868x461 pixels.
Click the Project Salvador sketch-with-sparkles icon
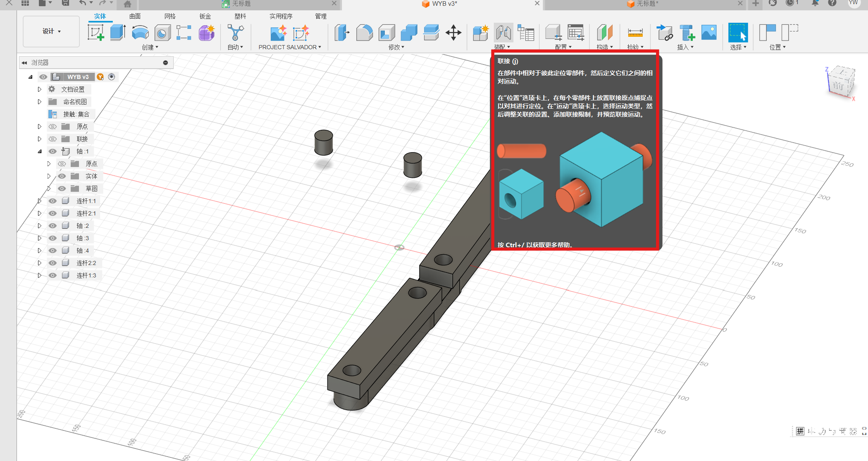click(300, 33)
